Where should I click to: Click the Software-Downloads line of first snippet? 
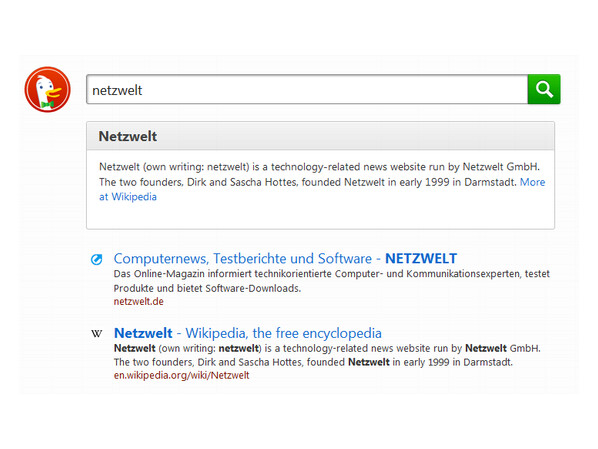click(x=207, y=288)
